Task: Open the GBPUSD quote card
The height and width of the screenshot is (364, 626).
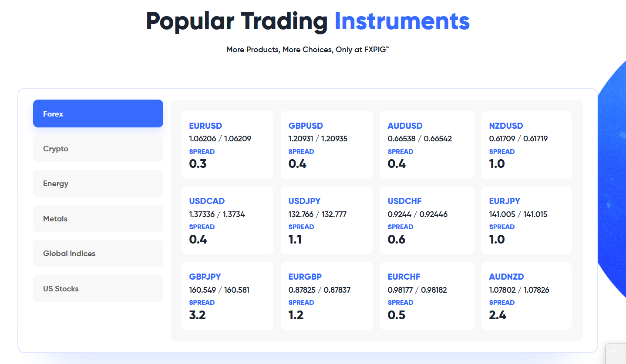Action: pos(327,145)
